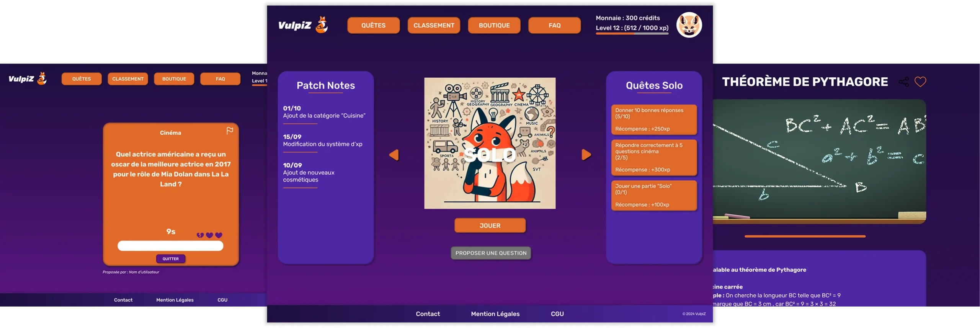Click the Level 12 xp progress bar
Viewport: 980px width, 328px height.
pos(632,34)
